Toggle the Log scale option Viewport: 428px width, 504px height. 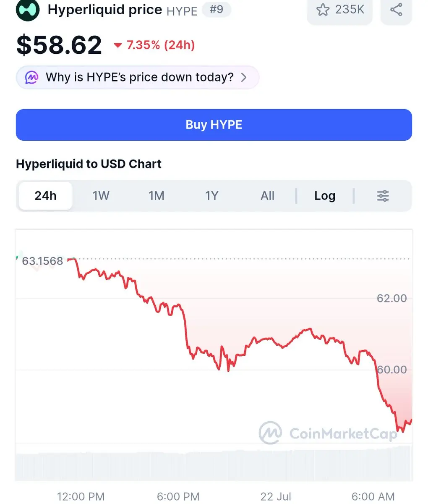click(325, 196)
